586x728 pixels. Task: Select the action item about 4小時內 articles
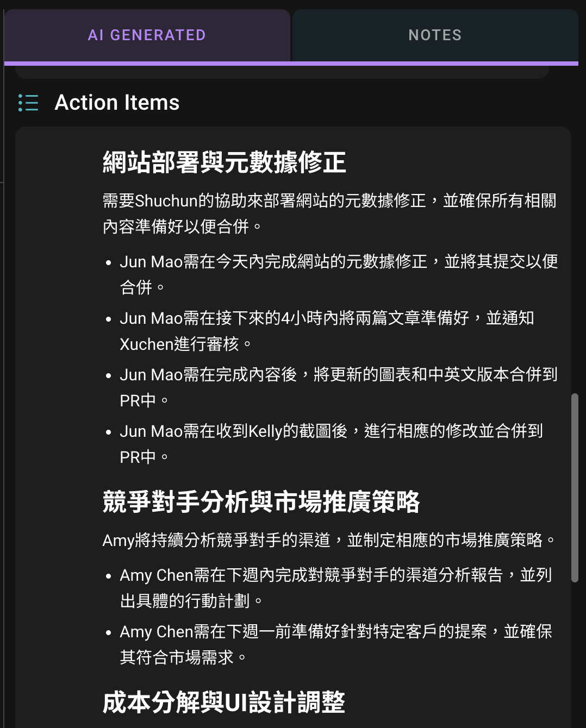point(326,331)
